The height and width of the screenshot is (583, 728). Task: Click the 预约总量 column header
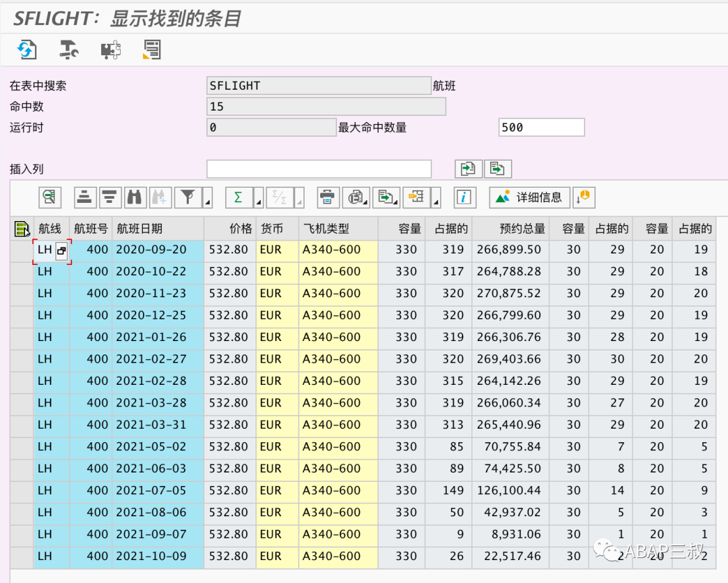tap(511, 229)
